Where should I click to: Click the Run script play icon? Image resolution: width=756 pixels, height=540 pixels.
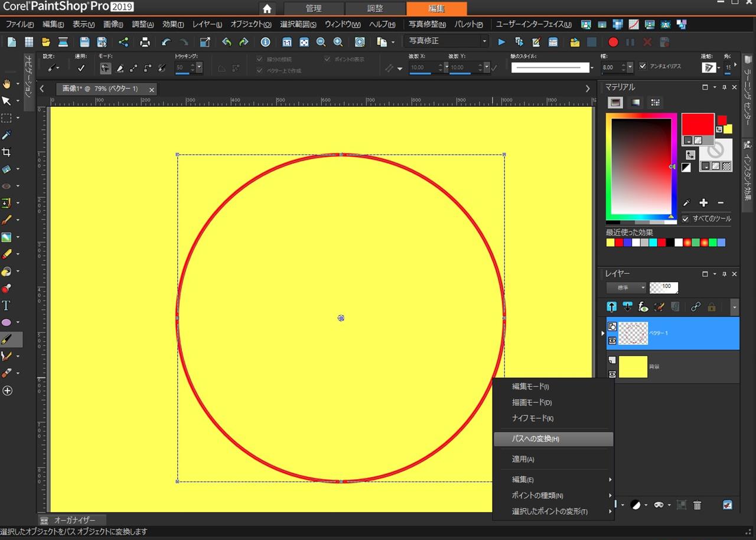pyautogui.click(x=501, y=42)
